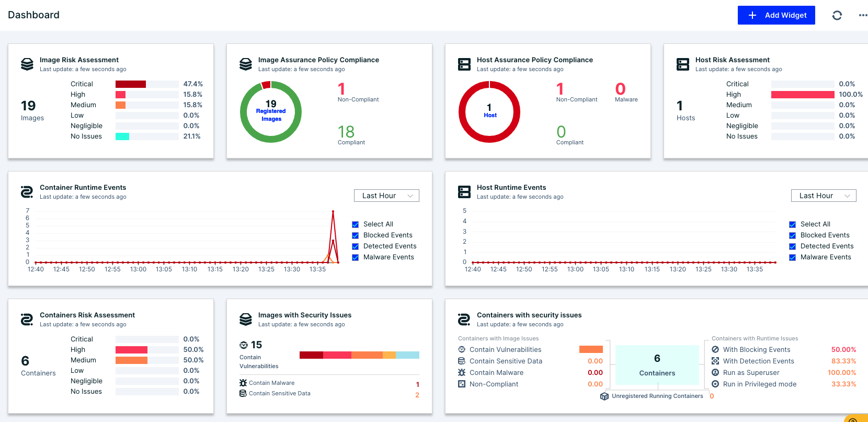This screenshot has height=422, width=868.
Task: Click the Unregistered Running Containers cube icon
Action: click(604, 396)
